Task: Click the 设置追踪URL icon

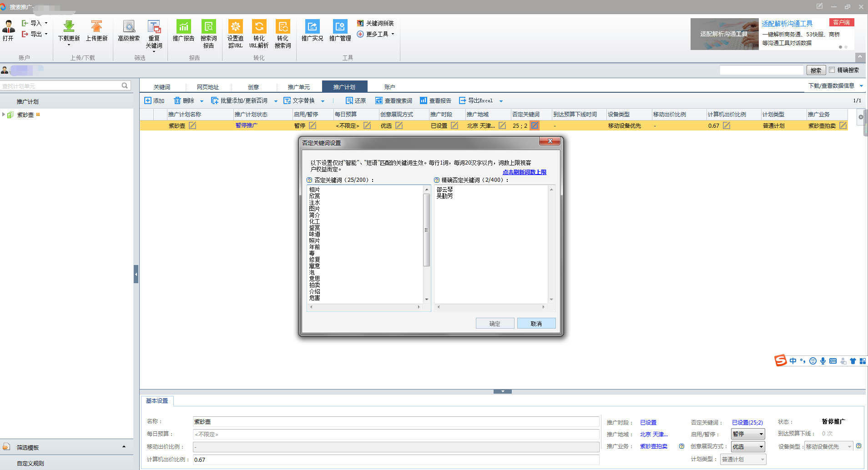Action: 235,27
